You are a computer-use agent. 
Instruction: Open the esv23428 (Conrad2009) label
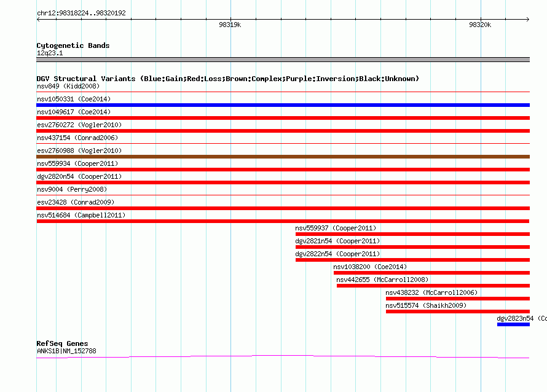76,202
